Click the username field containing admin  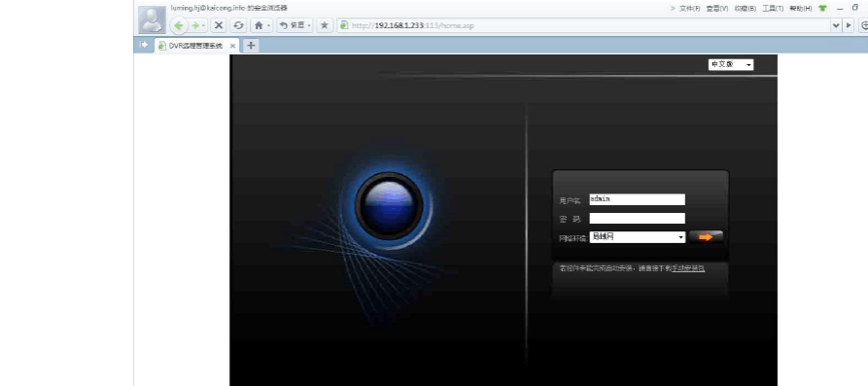(638, 199)
